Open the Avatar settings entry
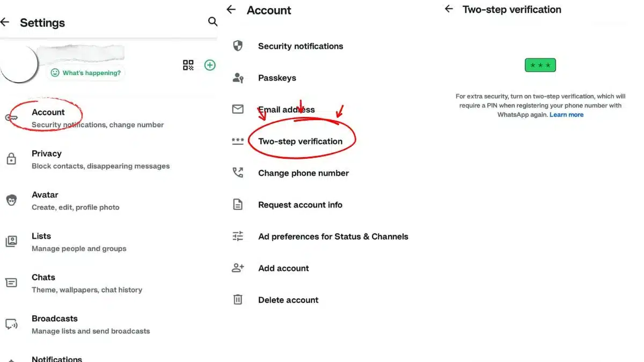 tap(45, 200)
